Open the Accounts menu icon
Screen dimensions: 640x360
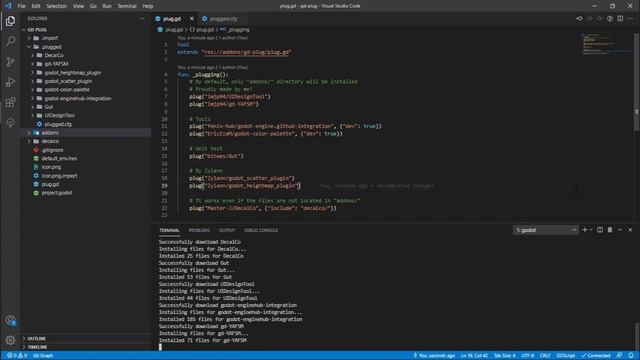11,321
